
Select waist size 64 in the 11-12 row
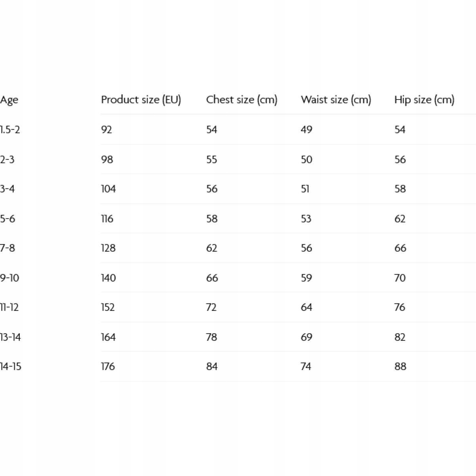click(x=306, y=307)
